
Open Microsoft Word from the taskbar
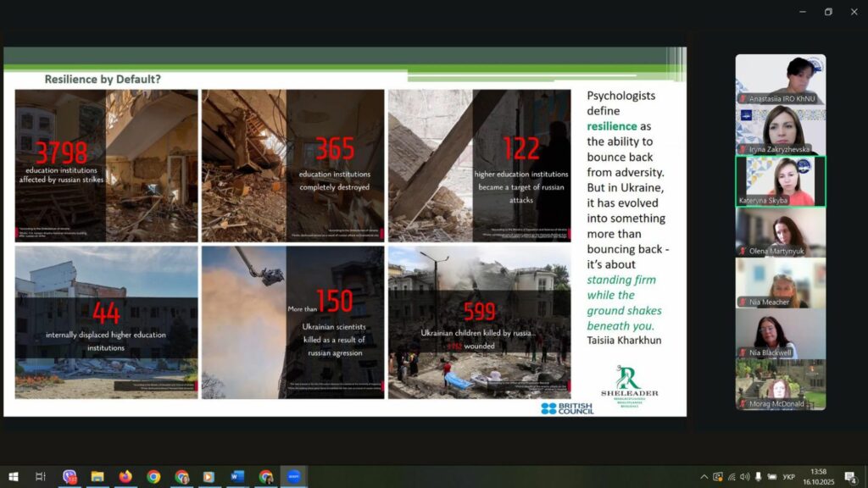[x=237, y=477]
